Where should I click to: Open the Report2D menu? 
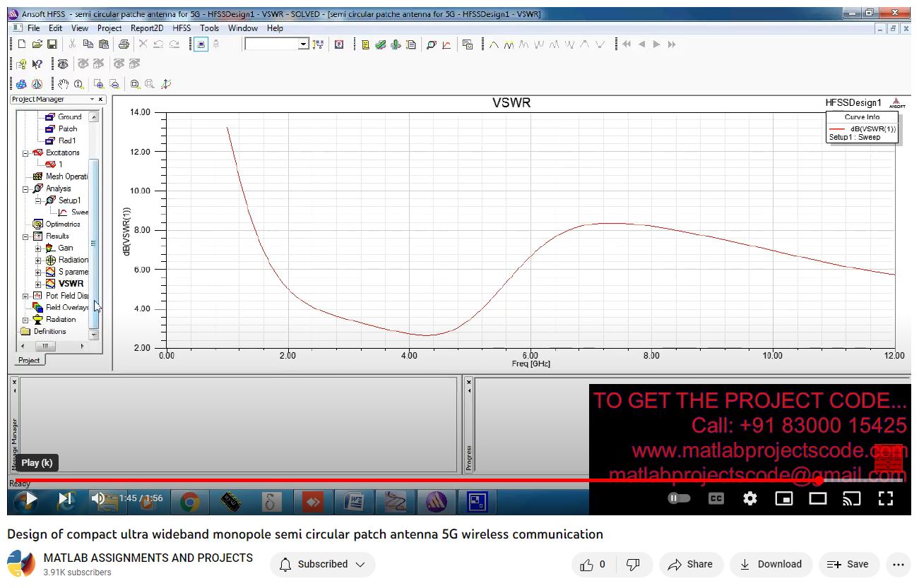(147, 28)
